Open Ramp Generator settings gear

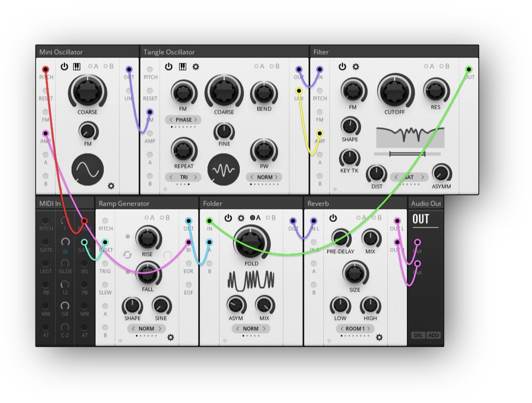click(x=170, y=337)
